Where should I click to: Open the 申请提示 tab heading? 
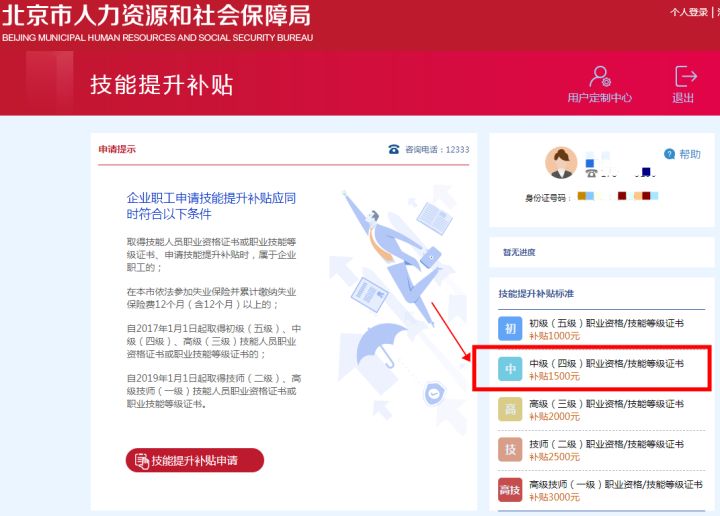pyautogui.click(x=117, y=149)
